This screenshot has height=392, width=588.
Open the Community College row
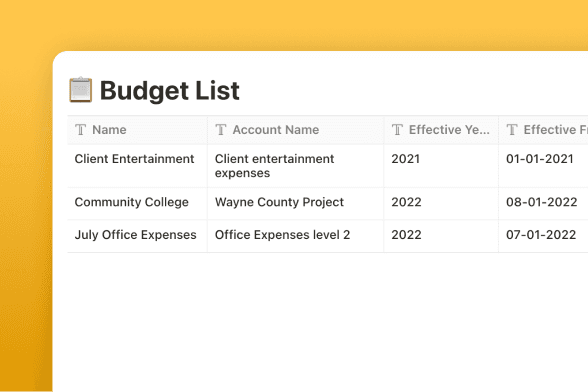tap(132, 202)
